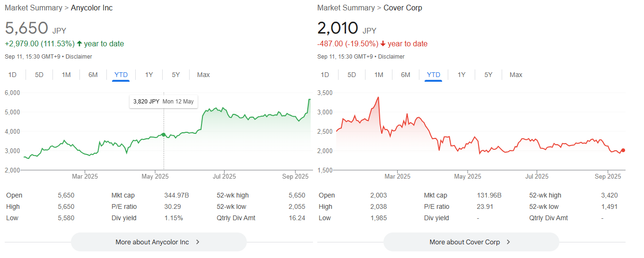Click the red down arrow beside Cover change

coord(383,44)
